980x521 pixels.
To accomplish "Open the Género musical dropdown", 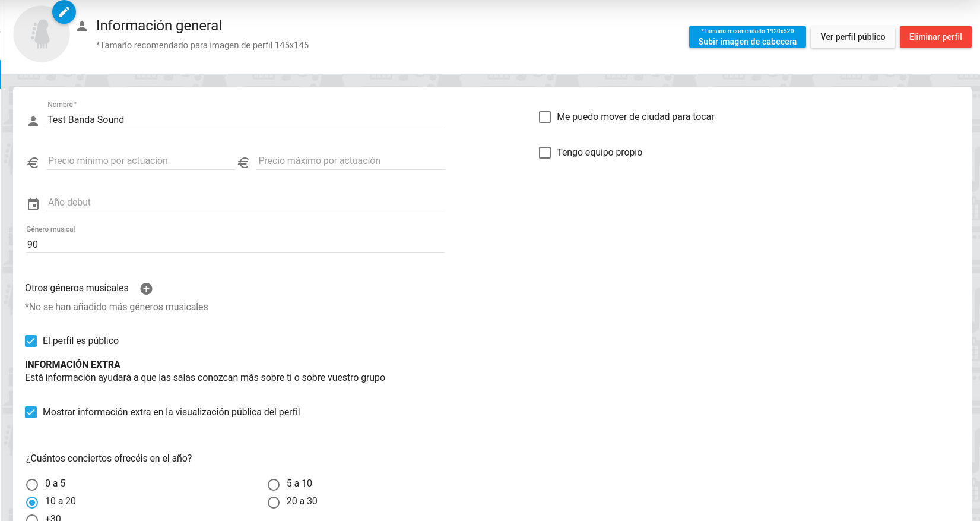I will pos(234,244).
